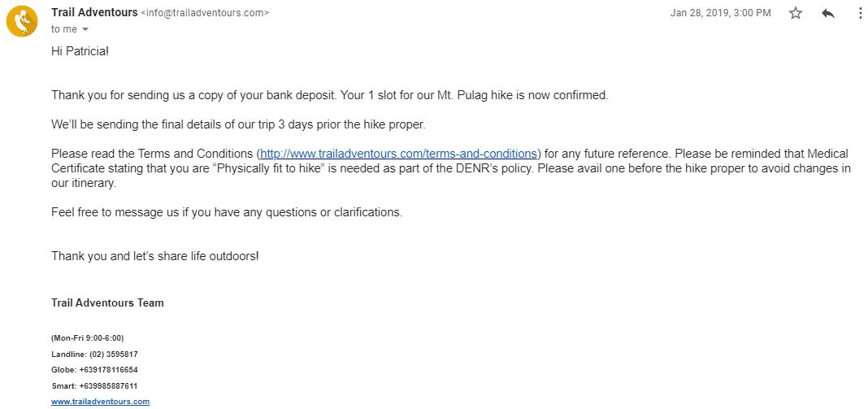Click the 'Hi Patricia!' greeting line

point(80,51)
